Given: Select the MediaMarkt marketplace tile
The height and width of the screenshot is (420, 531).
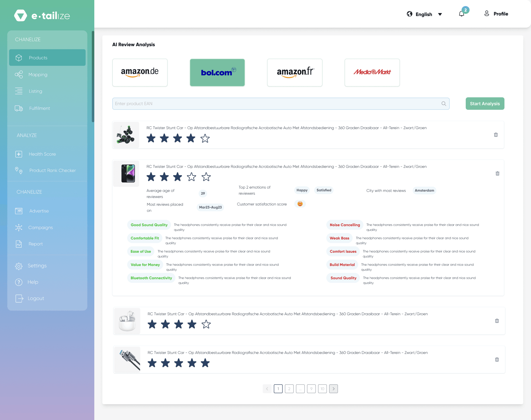Looking at the screenshot, I should (372, 72).
